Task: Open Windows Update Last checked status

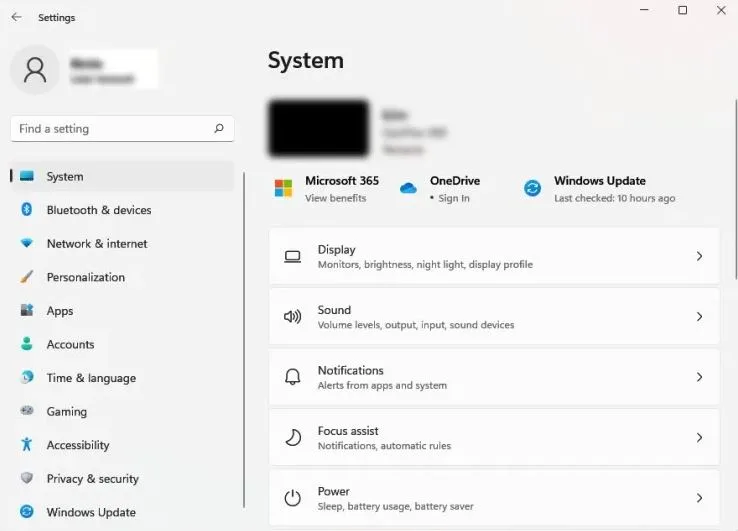Action: pyautogui.click(x=615, y=198)
